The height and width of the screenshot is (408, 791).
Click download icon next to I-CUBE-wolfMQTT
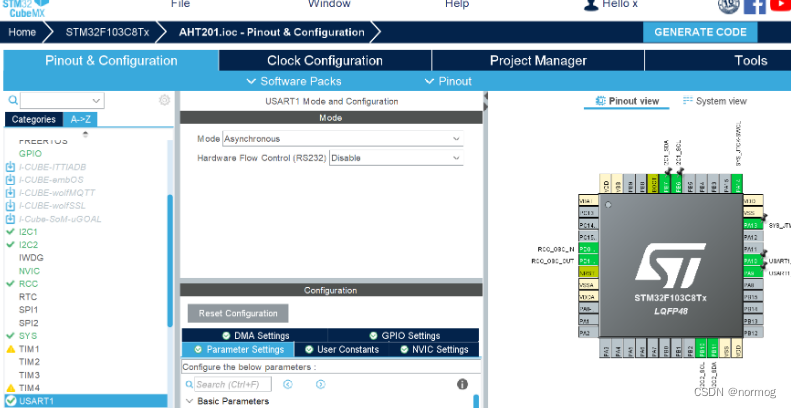[x=10, y=193]
